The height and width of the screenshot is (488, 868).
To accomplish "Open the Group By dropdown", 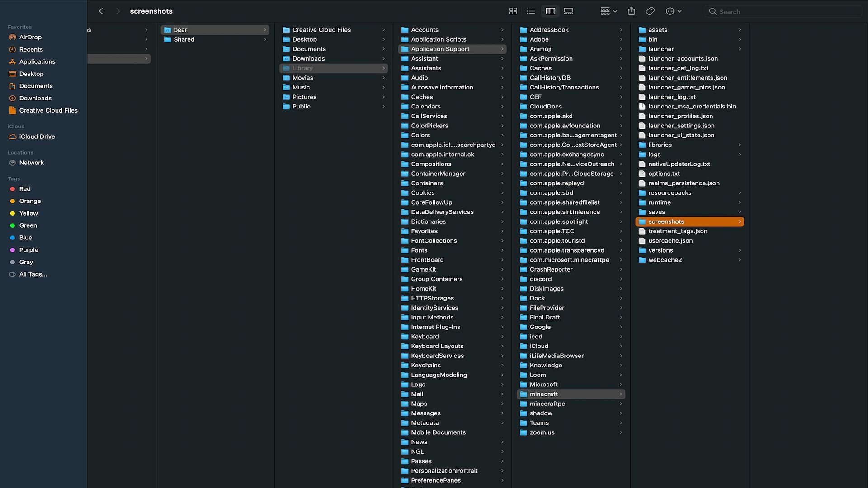I will coord(609,11).
